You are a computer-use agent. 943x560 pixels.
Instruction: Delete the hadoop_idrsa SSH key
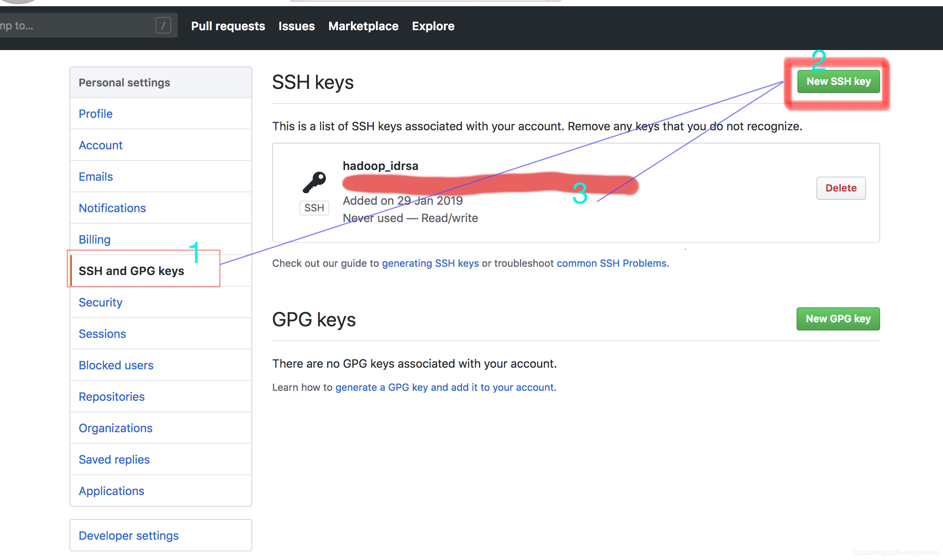pos(841,188)
